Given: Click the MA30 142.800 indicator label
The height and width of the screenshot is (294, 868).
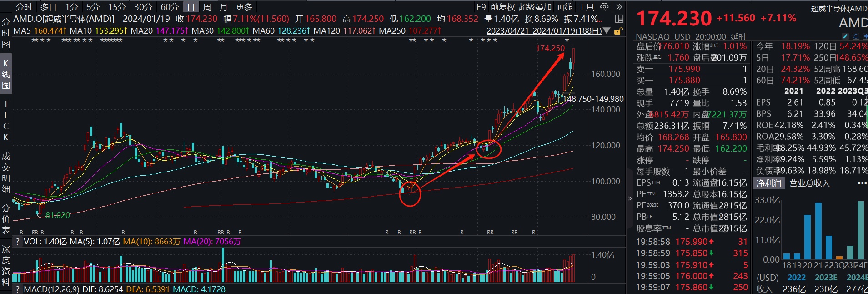Looking at the screenshot, I should point(220,31).
